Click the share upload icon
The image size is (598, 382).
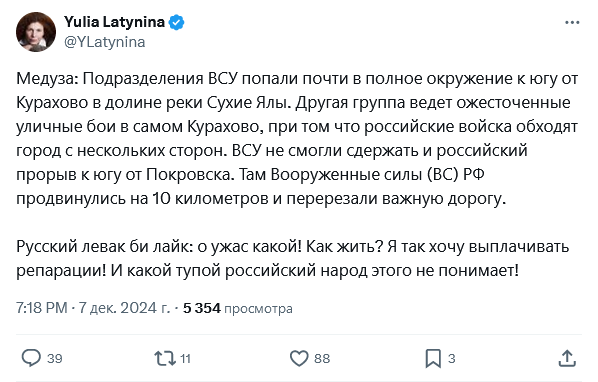point(567,358)
